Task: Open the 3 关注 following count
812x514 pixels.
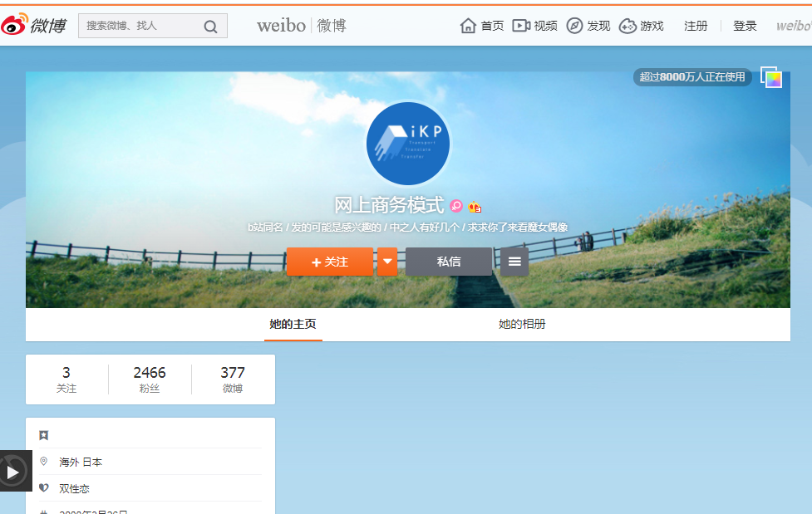Action: [66, 379]
